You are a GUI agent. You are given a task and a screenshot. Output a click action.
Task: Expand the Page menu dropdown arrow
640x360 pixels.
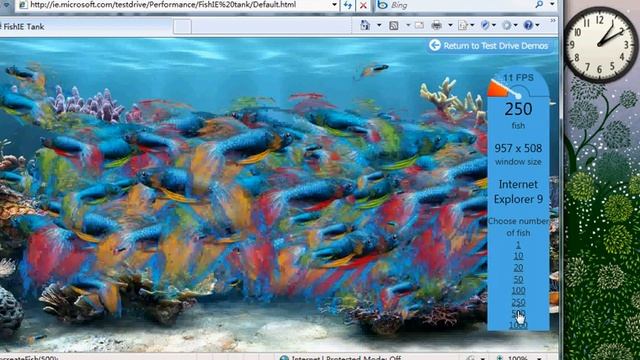(472, 26)
